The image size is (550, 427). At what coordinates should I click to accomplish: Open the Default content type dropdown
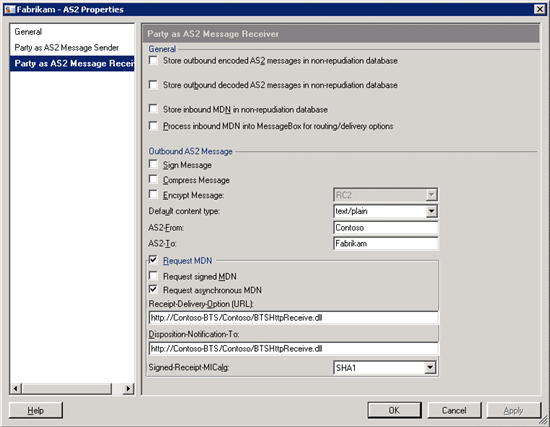(431, 211)
